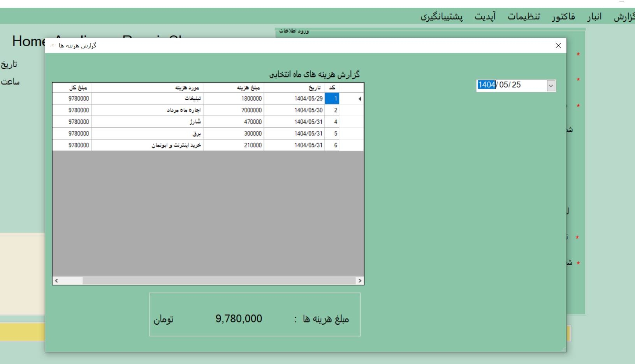Close the گزارش هزینه ها dialog
Viewport: 635px width, 364px height.
click(558, 45)
